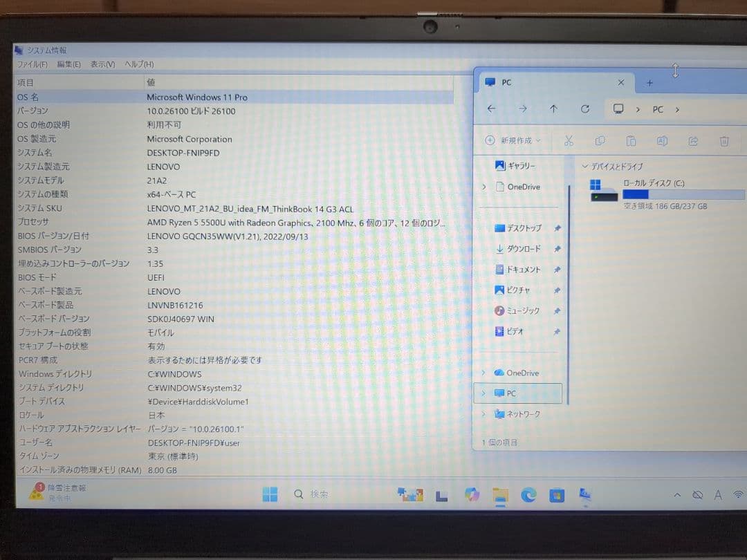Open the 表示 menu in System Information
This screenshot has width=747, height=560.
[x=101, y=64]
